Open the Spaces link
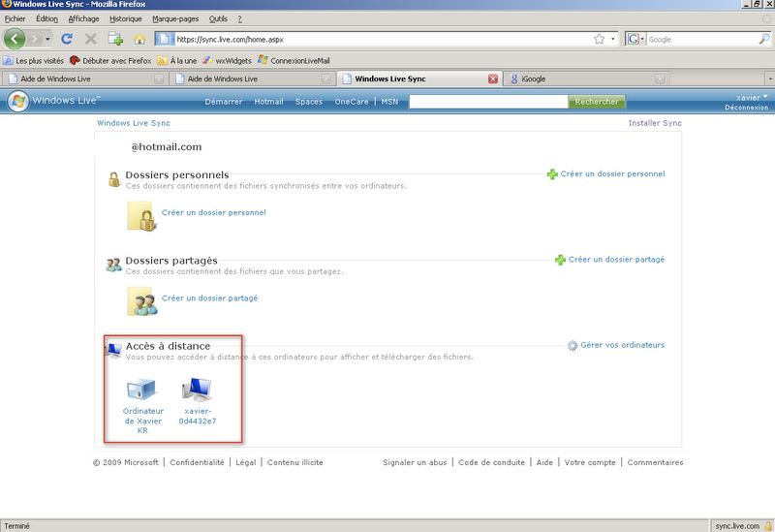This screenshot has height=532, width=775. 309,102
